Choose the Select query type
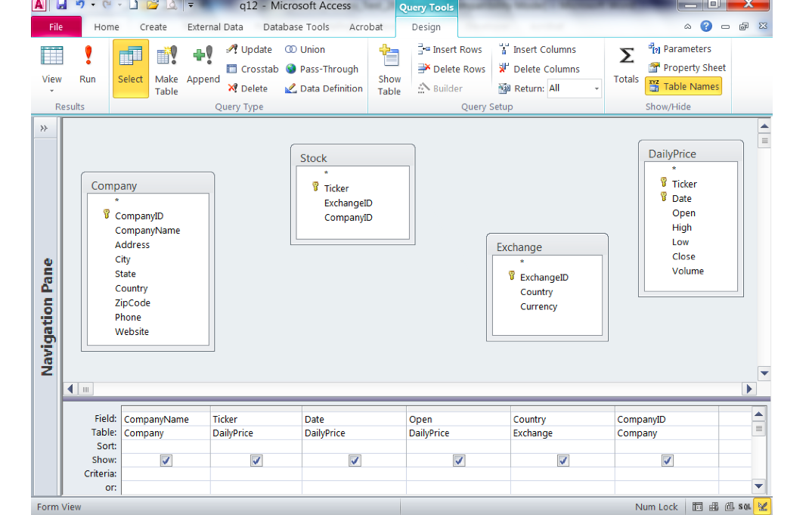This screenshot has height=515, width=812. point(131,68)
